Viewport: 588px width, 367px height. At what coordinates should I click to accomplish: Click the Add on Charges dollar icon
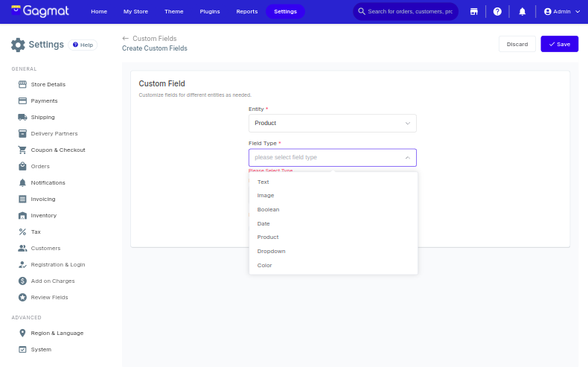point(22,281)
